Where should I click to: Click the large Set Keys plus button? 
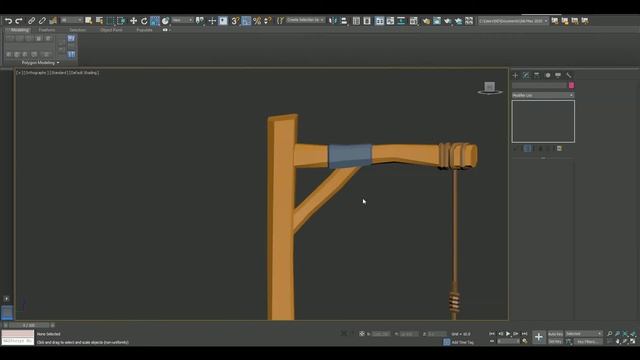click(539, 337)
